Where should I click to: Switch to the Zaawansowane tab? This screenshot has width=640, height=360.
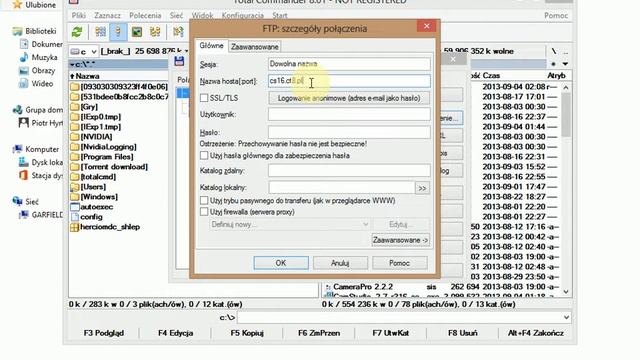click(255, 47)
